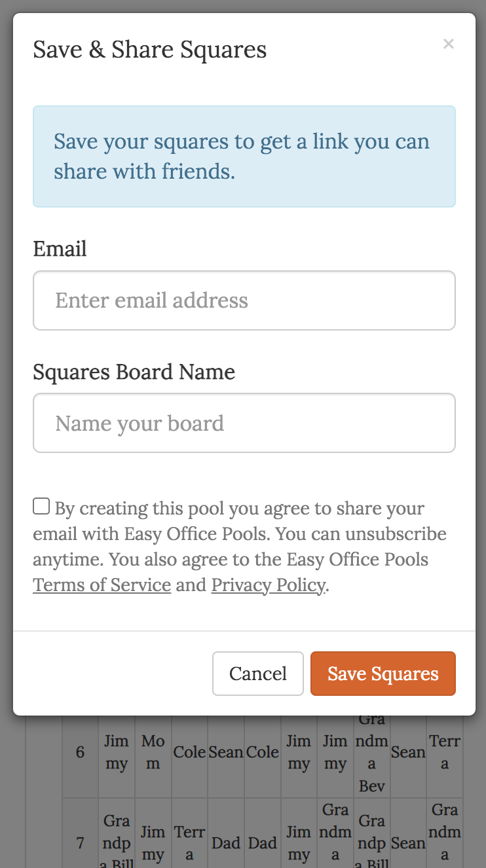Open the Privacy Policy link
The image size is (486, 868).
(268, 585)
